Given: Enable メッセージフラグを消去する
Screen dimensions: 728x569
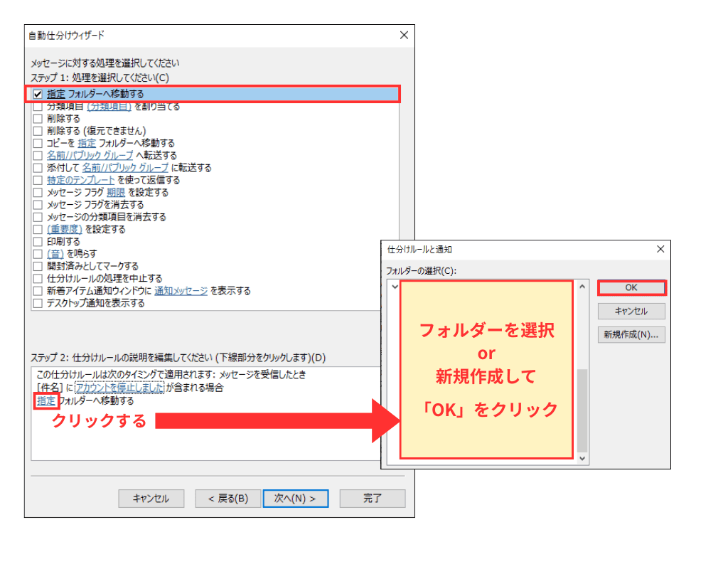Looking at the screenshot, I should pos(37,204).
